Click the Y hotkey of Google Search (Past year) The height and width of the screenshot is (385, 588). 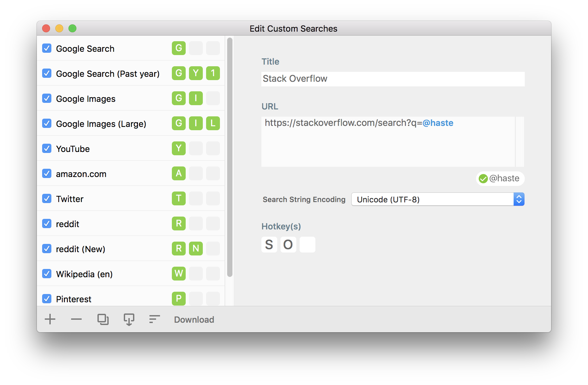click(x=196, y=73)
